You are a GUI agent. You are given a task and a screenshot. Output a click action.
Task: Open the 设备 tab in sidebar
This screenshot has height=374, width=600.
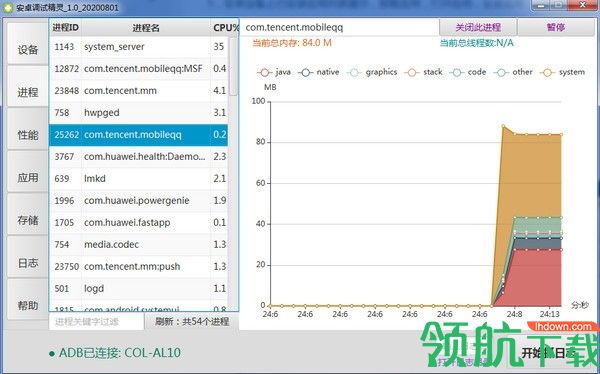28,44
